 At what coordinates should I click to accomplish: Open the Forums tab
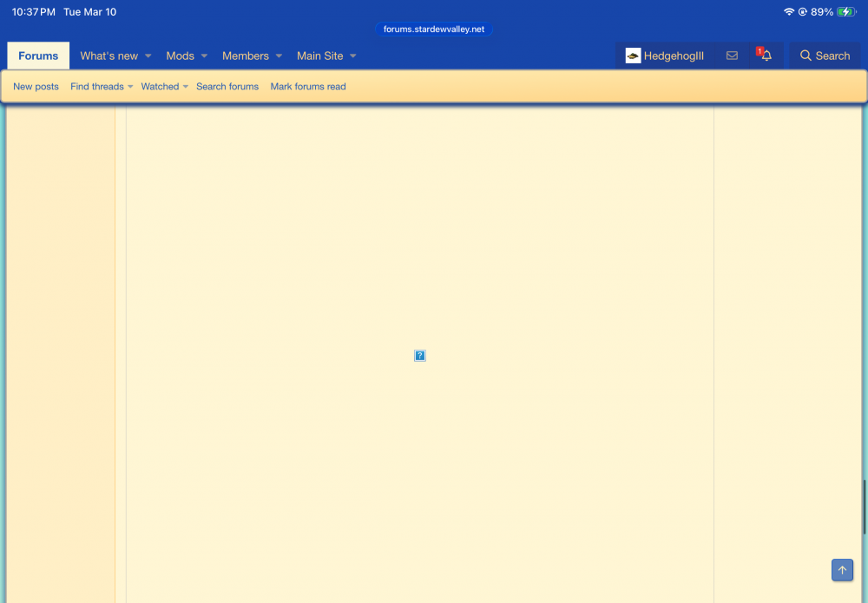point(38,56)
